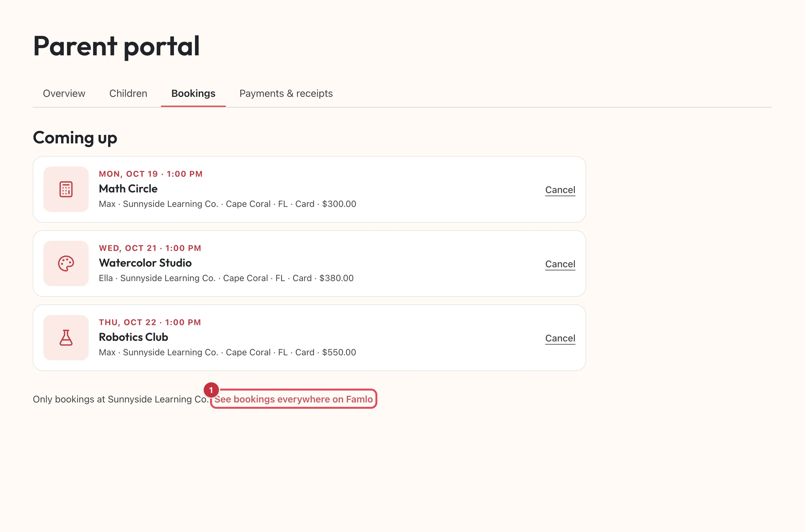Cancel the Robotics Club booking
The height and width of the screenshot is (532, 805).
tap(560, 338)
